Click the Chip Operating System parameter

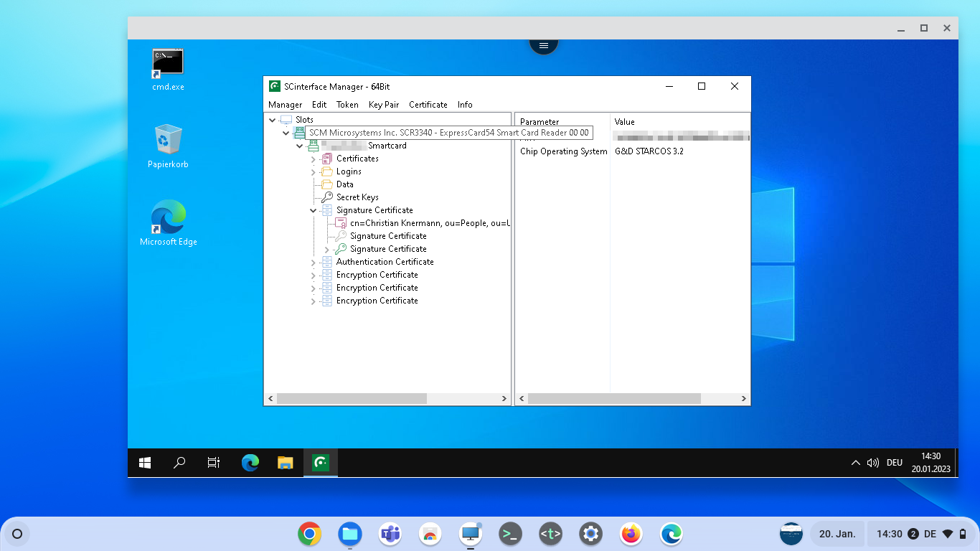point(564,151)
